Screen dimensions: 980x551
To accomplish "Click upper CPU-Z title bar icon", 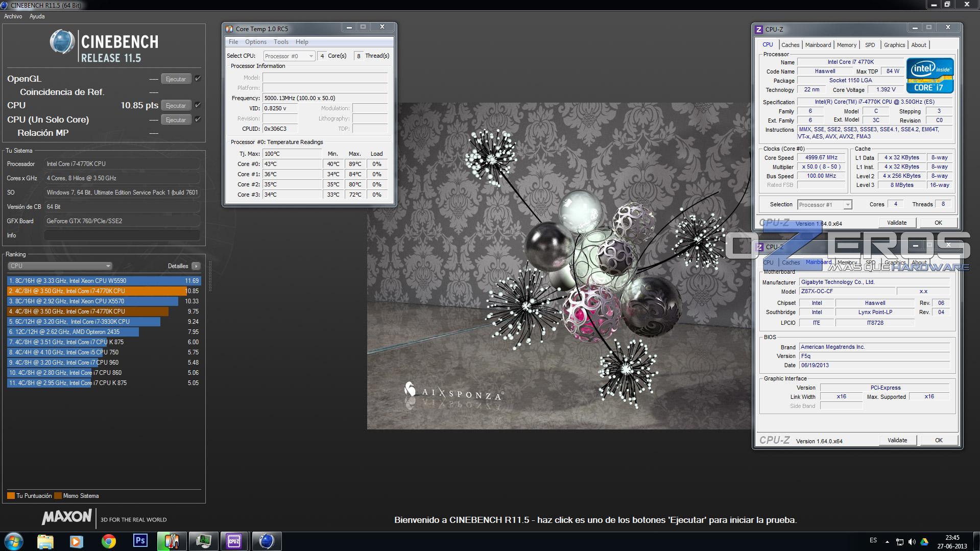I will point(759,30).
